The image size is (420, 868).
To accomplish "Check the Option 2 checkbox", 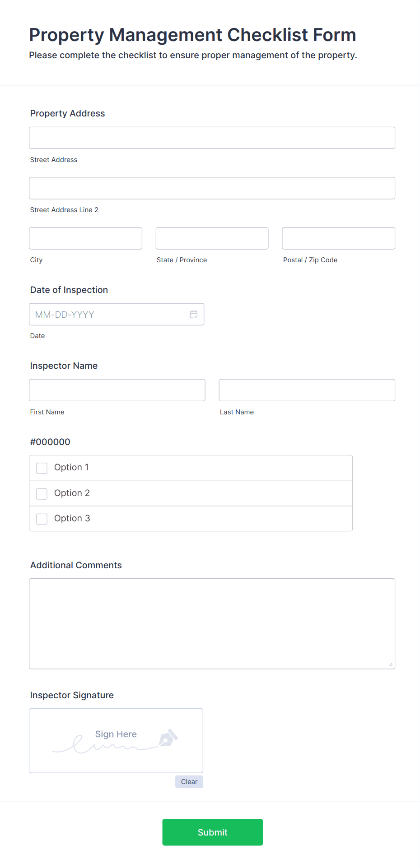I will click(x=42, y=493).
